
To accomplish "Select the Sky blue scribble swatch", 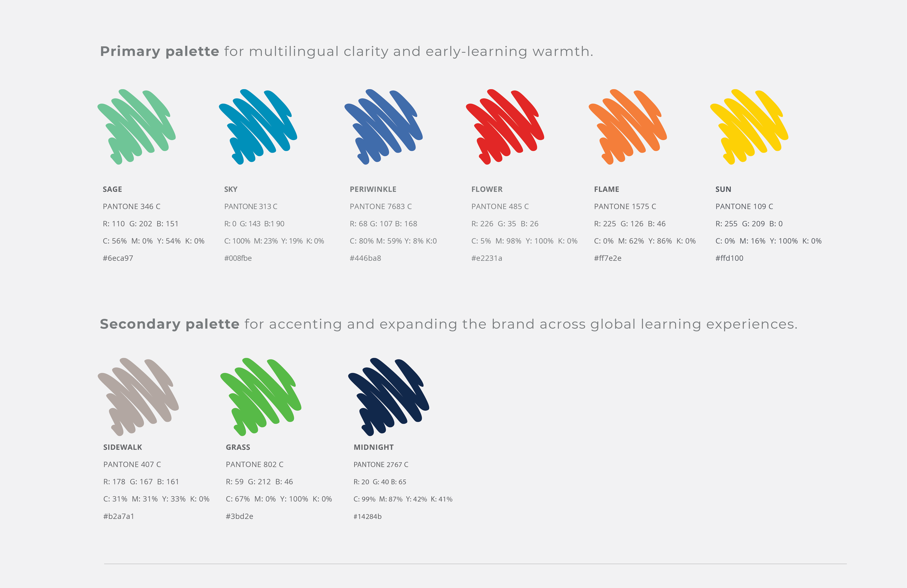I will (x=258, y=127).
